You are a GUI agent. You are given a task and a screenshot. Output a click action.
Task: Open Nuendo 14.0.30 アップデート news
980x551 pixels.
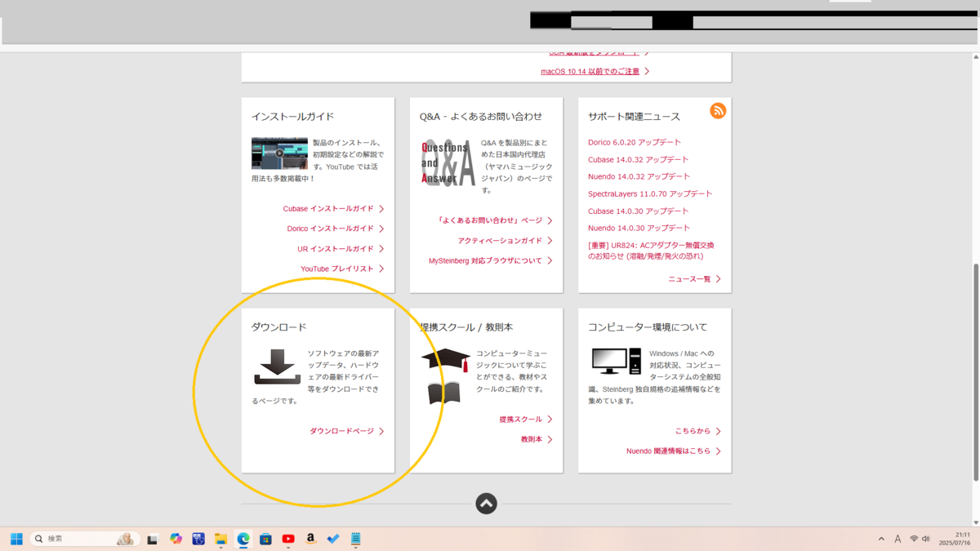click(639, 228)
